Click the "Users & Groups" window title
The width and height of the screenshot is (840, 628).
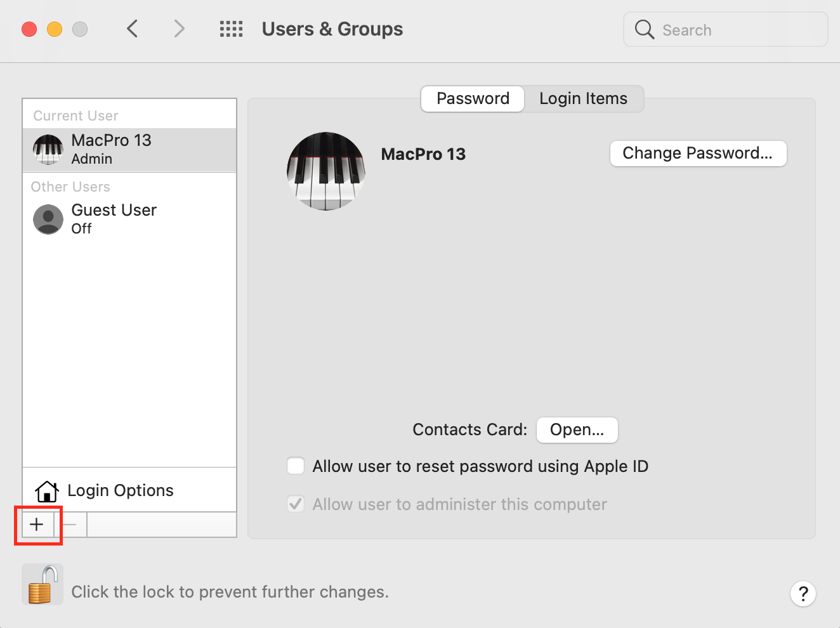[x=332, y=29]
